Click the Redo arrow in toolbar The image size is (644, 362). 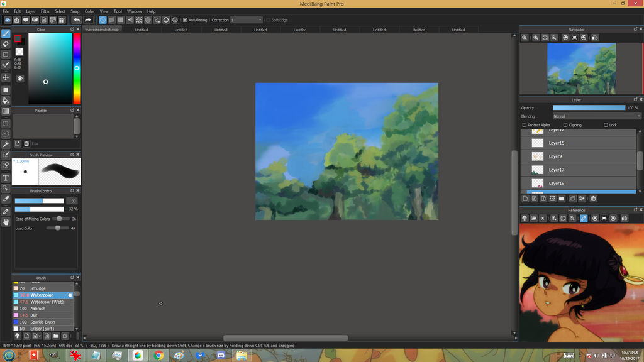(88, 20)
